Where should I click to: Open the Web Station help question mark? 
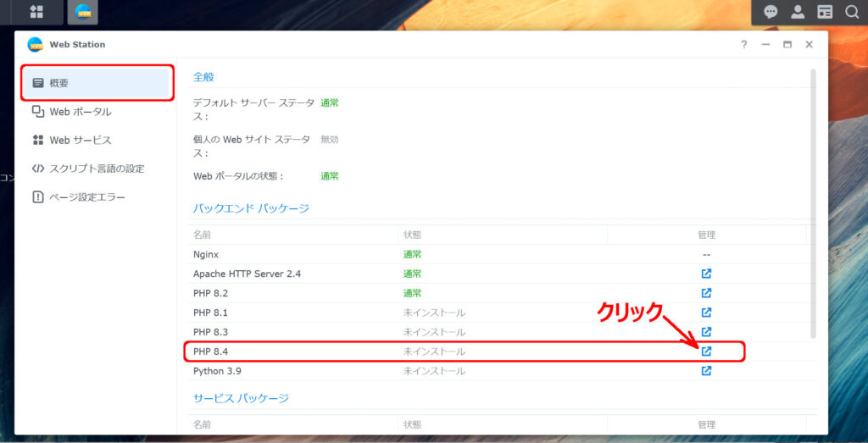tap(744, 45)
